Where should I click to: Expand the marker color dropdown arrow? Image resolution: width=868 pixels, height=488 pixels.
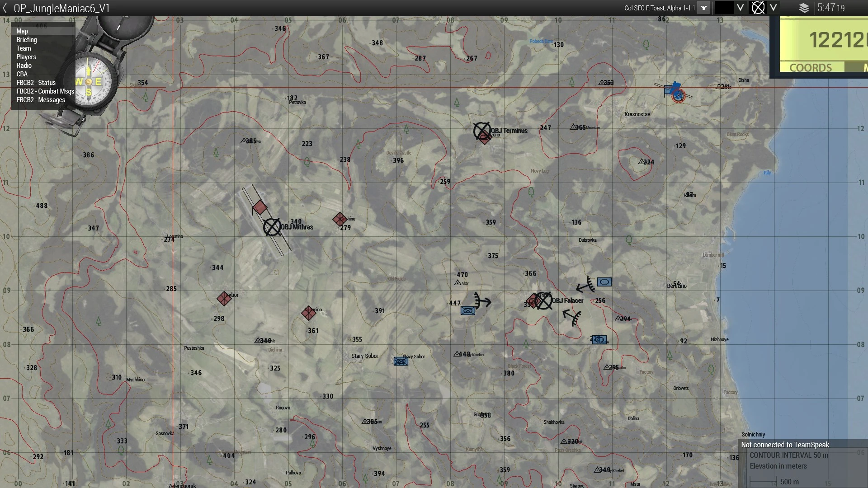pos(740,8)
